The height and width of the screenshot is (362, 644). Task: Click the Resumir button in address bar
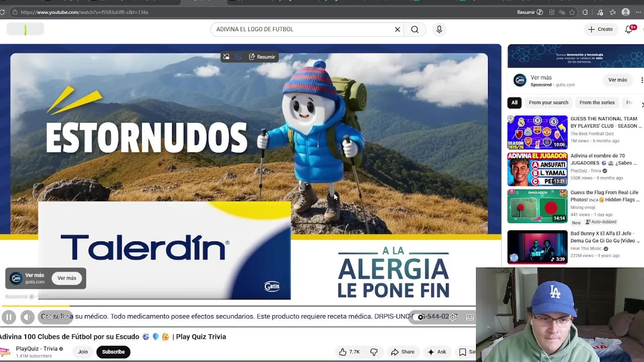click(530, 12)
